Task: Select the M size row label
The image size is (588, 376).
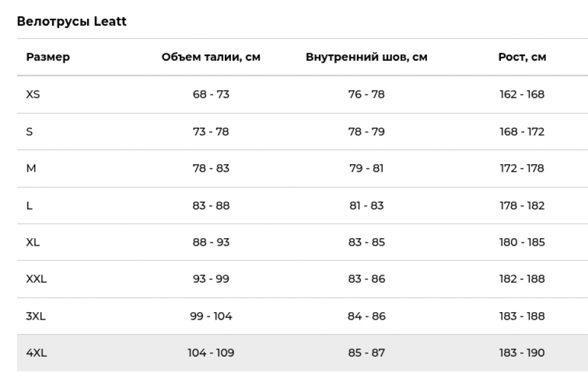Action: coord(31,168)
